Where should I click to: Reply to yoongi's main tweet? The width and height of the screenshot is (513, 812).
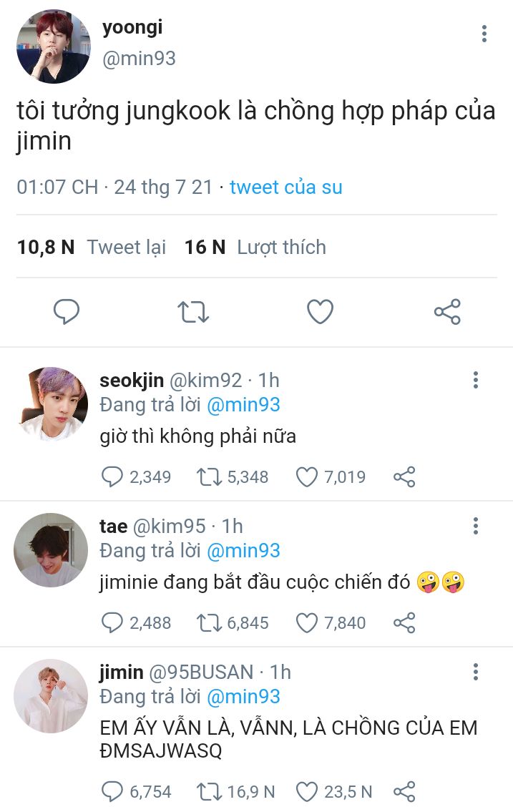point(67,312)
